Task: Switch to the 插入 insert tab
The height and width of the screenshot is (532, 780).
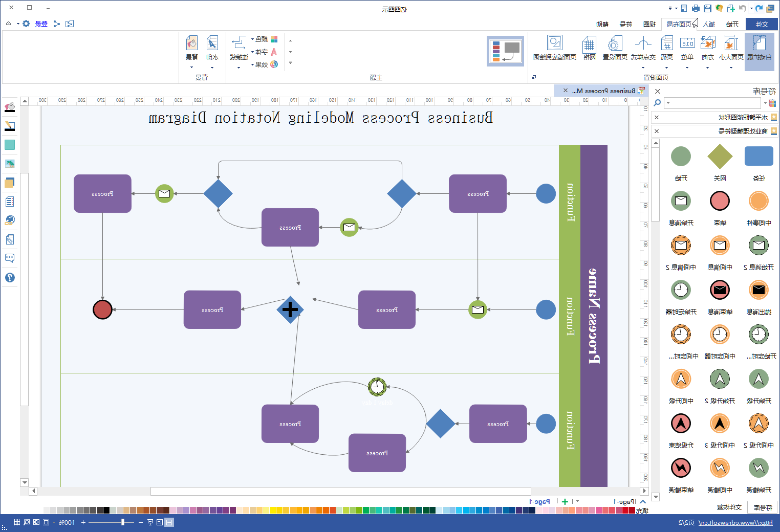Action: click(709, 24)
